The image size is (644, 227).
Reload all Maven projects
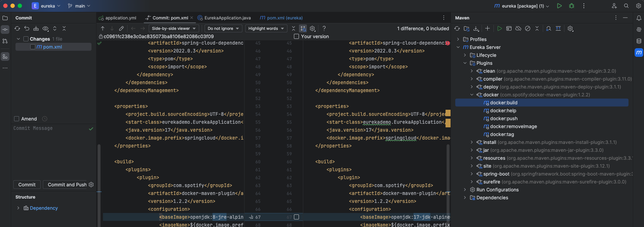click(457, 28)
